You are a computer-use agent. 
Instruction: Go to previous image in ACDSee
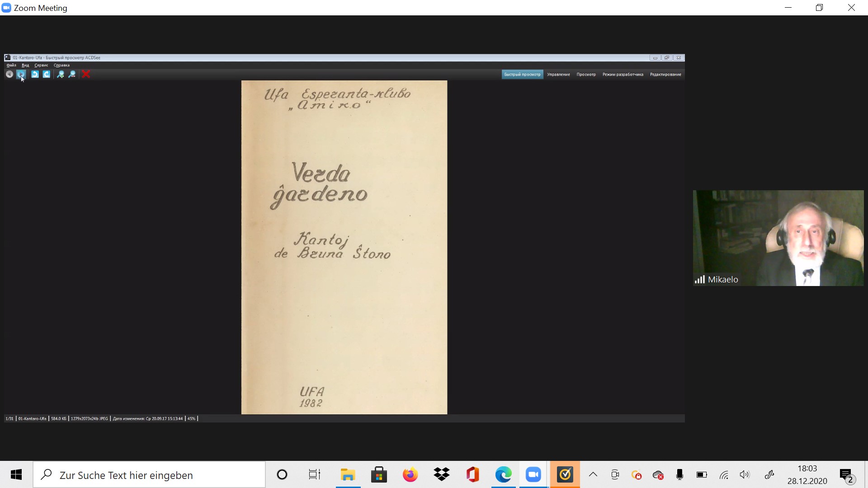(9, 74)
